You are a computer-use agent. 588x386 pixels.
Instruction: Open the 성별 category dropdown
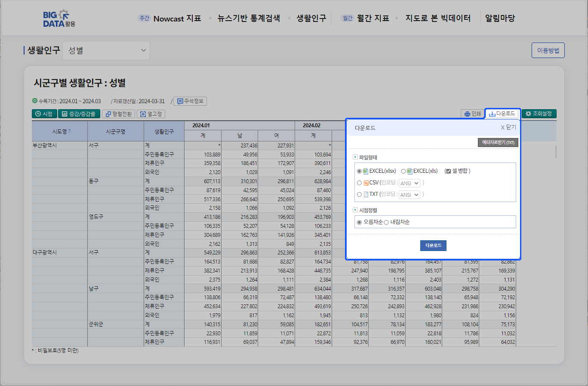[106, 51]
